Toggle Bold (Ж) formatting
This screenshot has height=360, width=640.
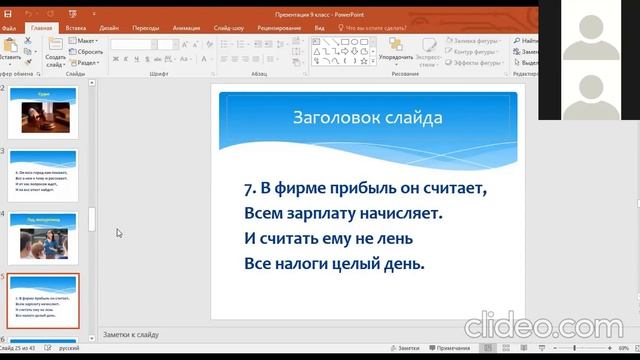pos(116,60)
